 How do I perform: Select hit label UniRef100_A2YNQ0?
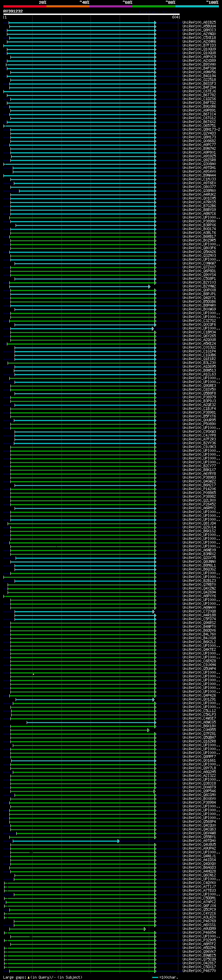click(x=199, y=34)
